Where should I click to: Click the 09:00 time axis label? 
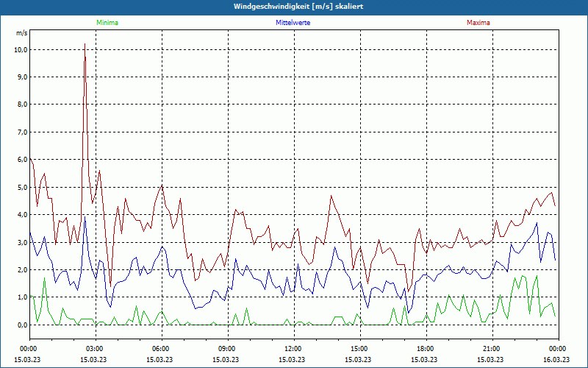coord(228,349)
